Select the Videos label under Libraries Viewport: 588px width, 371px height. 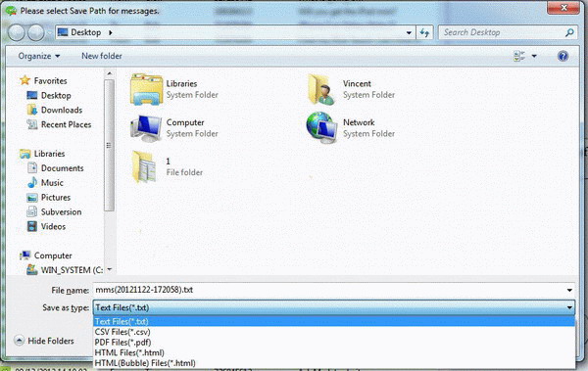pos(53,227)
